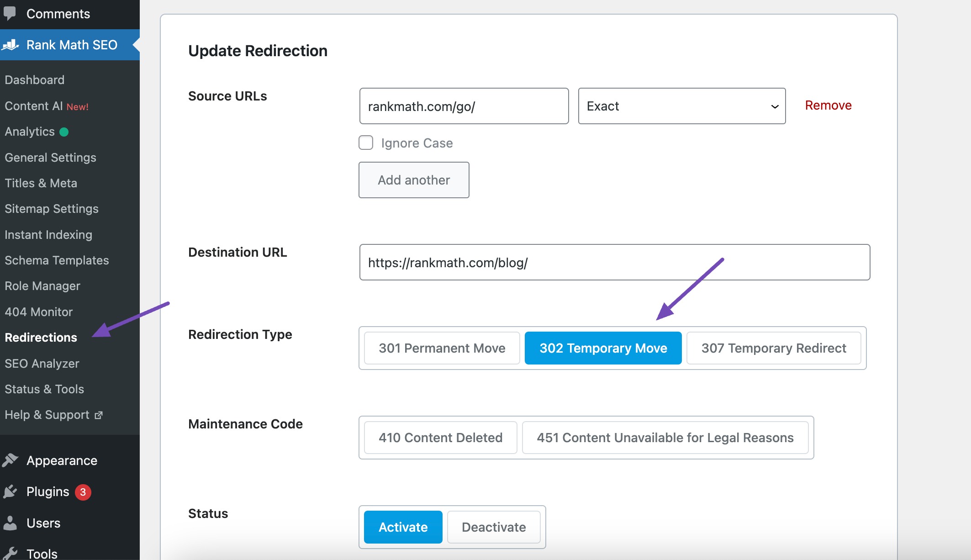Click the Remove source URL link
Viewport: 971px width, 560px height.
[x=828, y=105]
